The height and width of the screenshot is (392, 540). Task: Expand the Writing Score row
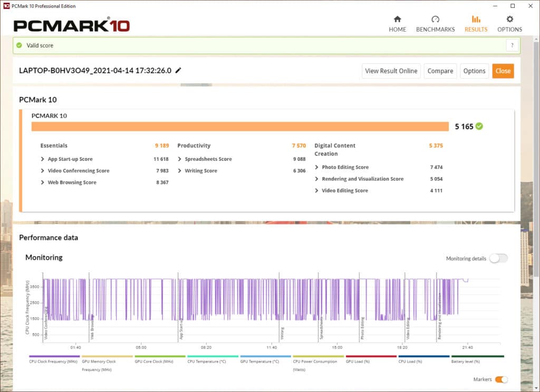point(179,171)
